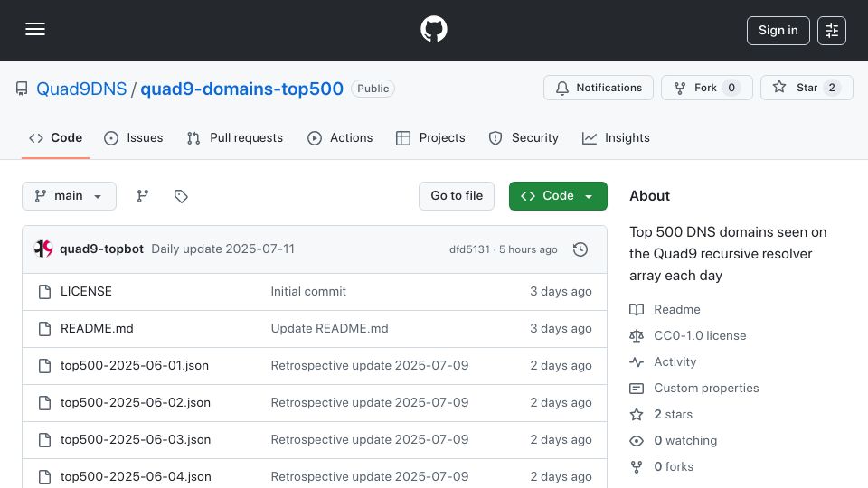Open the Actions tab

(x=340, y=137)
